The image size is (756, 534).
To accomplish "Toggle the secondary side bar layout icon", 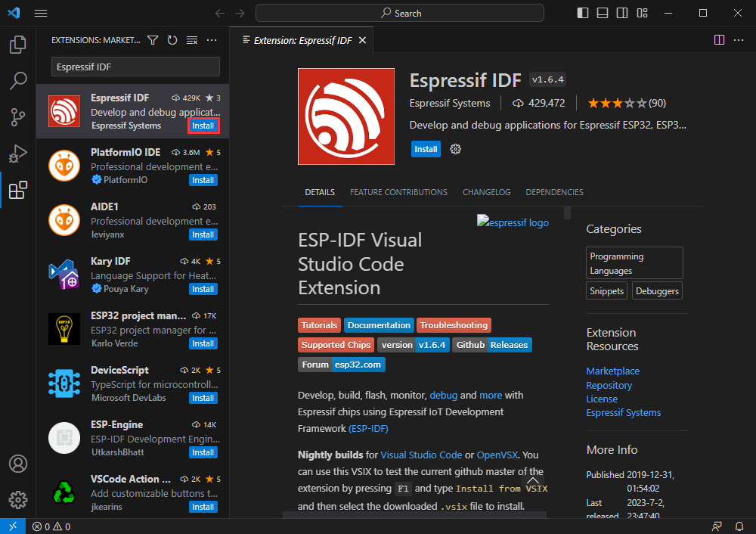I will (x=622, y=13).
